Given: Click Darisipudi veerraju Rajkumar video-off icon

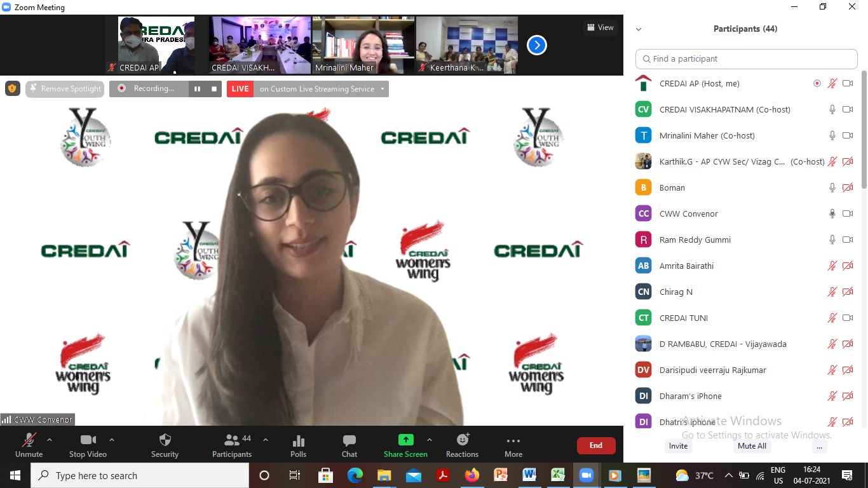Looking at the screenshot, I should [x=848, y=370].
